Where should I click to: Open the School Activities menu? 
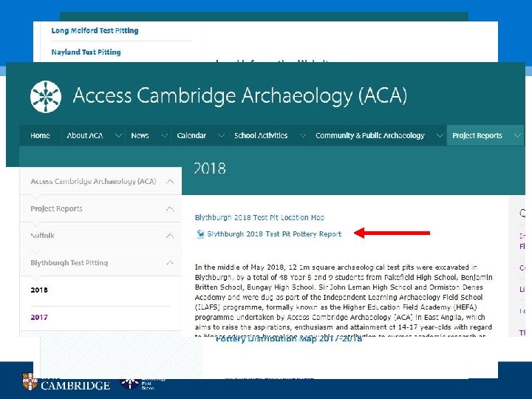[x=261, y=135]
